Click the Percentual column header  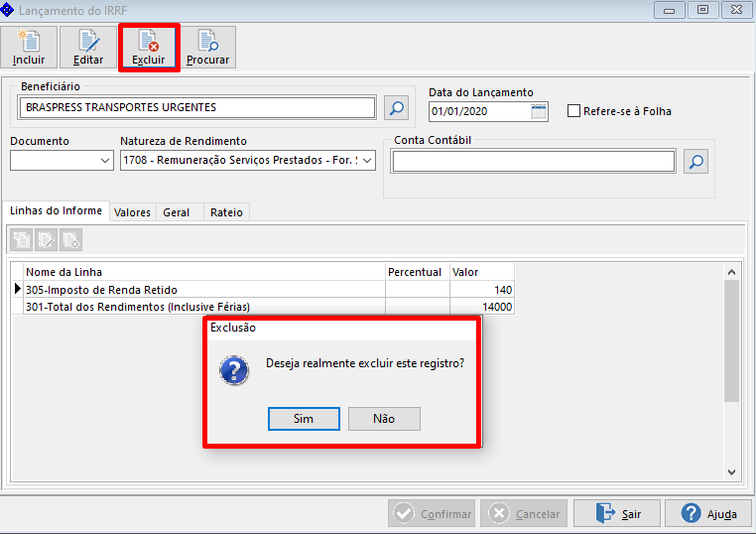pos(418,272)
